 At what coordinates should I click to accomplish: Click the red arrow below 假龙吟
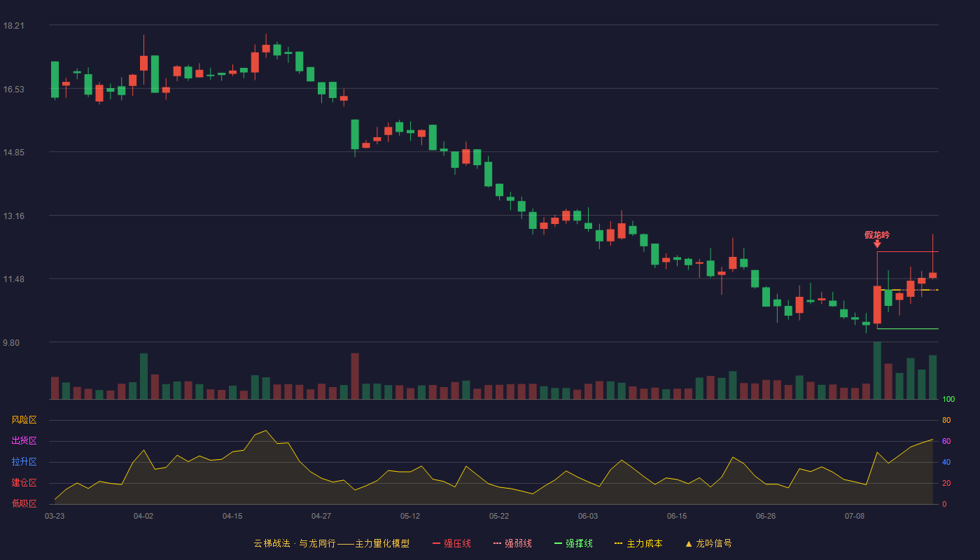(877, 244)
